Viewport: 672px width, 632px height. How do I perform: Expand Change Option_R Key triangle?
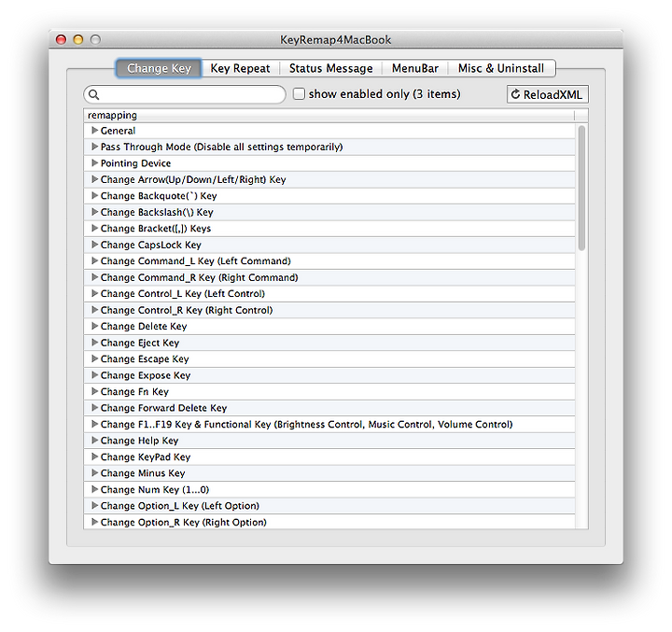click(94, 522)
